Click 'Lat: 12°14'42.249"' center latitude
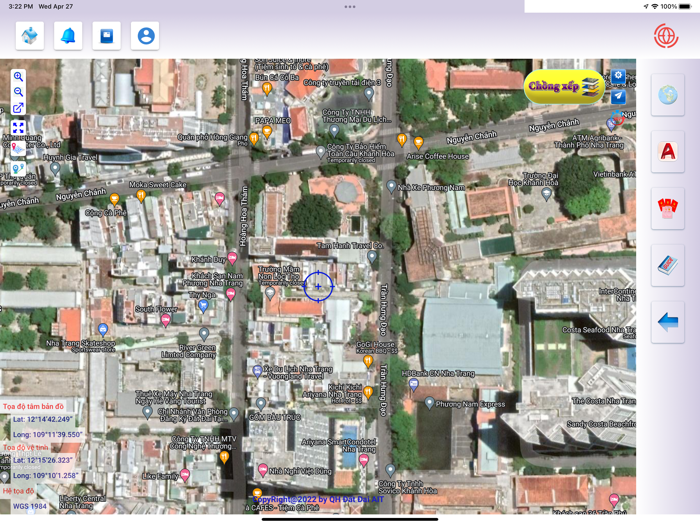The width and height of the screenshot is (700, 525). 42,419
